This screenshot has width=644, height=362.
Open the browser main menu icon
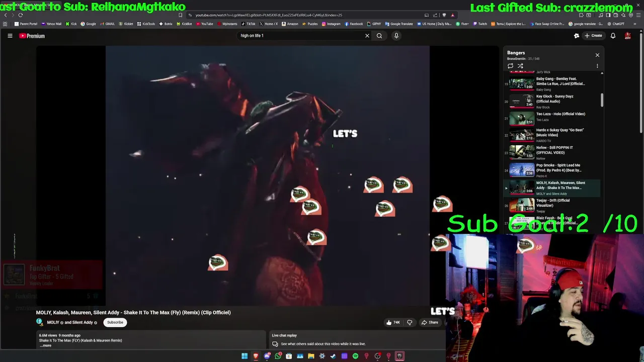coord(638,15)
